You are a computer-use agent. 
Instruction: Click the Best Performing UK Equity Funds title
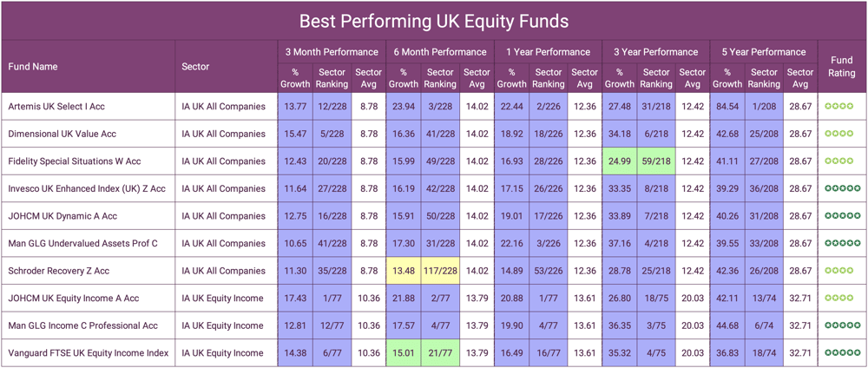pos(434,21)
